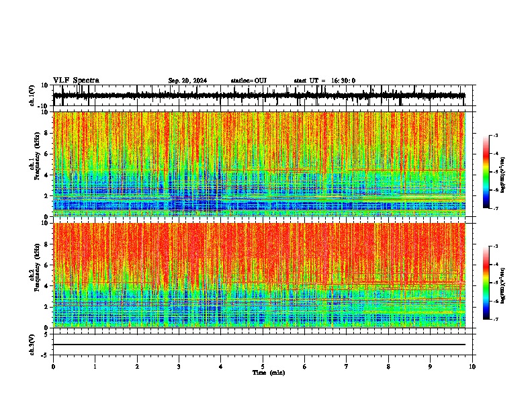
Task: Click the ch.2 color-scale '-7' label
Action: tap(496, 320)
